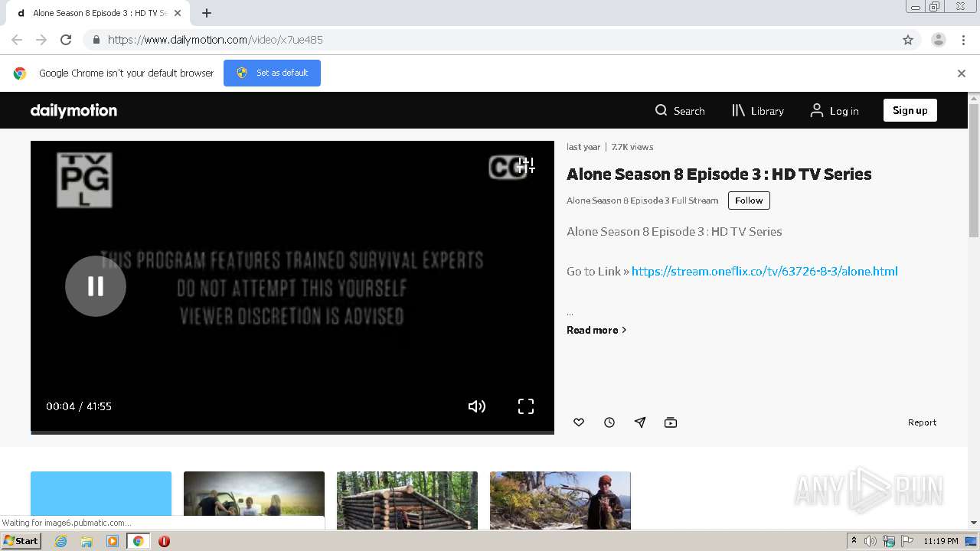This screenshot has height=551, width=980.
Task: Expand description with Read more
Action: pyautogui.click(x=596, y=330)
